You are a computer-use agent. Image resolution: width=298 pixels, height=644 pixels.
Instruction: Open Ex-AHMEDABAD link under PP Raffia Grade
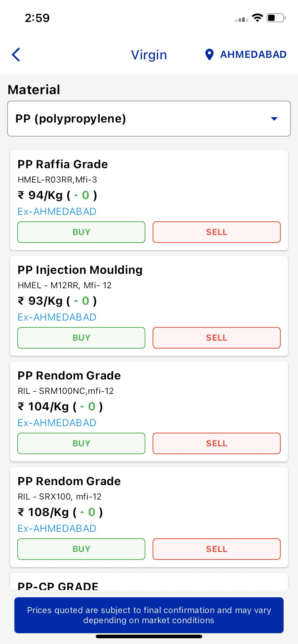[x=57, y=211]
